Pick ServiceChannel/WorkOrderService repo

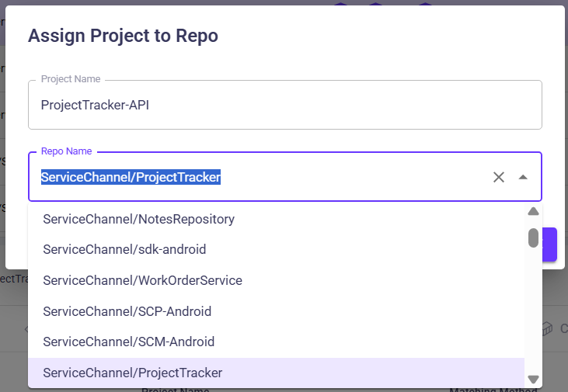click(142, 280)
